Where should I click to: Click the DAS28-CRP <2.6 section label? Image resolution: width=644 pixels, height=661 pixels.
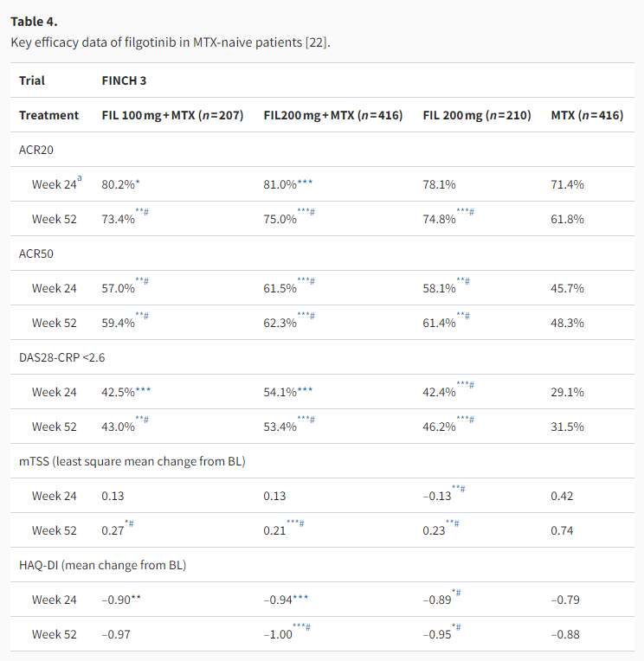coord(63,357)
